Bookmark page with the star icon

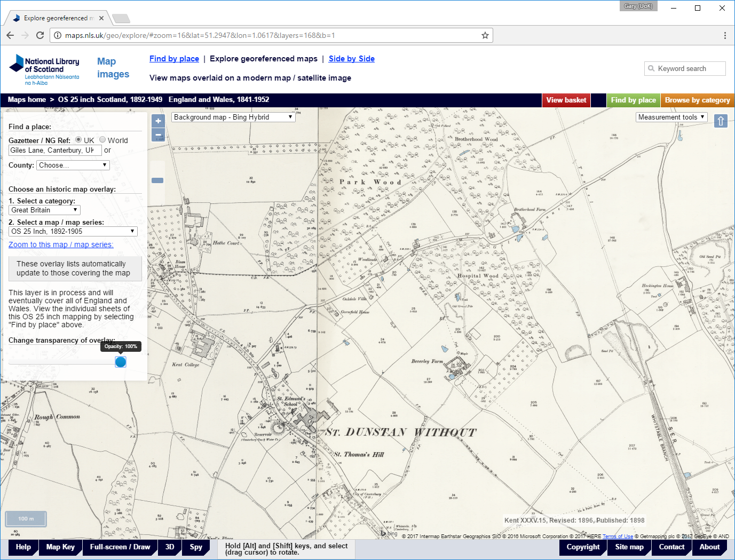point(485,35)
